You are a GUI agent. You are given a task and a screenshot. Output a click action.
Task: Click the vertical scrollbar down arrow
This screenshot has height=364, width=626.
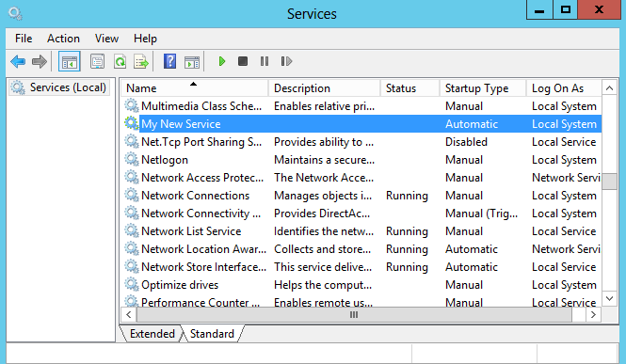coord(609,298)
